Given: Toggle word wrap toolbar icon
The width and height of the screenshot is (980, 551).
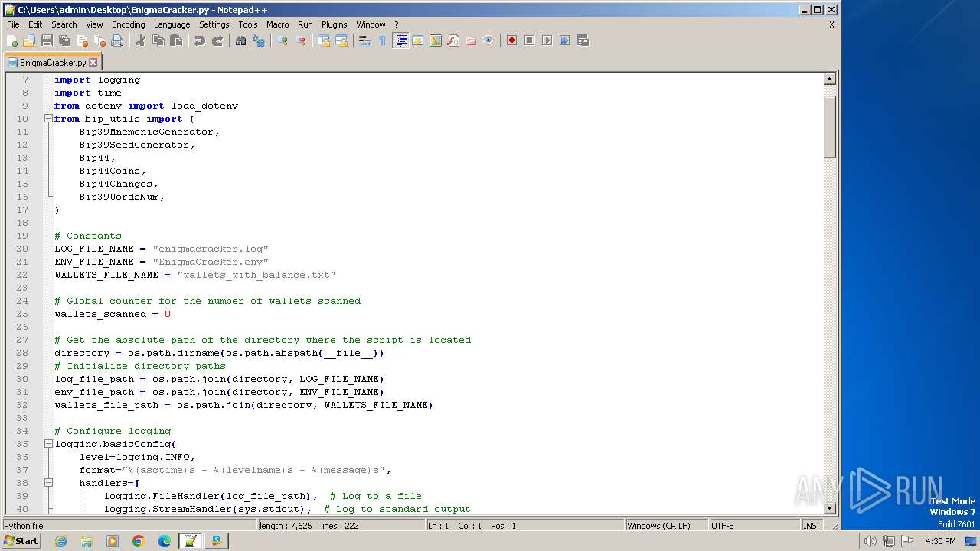Looking at the screenshot, I should 365,41.
